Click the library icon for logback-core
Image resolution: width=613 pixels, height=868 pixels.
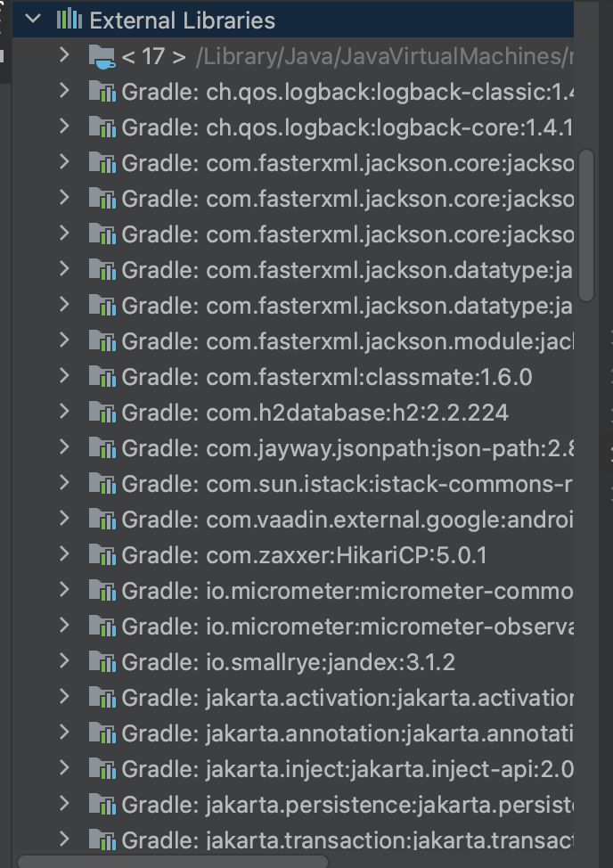102,127
